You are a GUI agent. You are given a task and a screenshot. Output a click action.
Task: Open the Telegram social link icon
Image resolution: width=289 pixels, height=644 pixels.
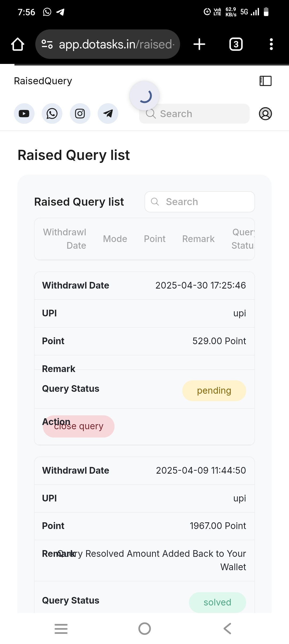[108, 114]
